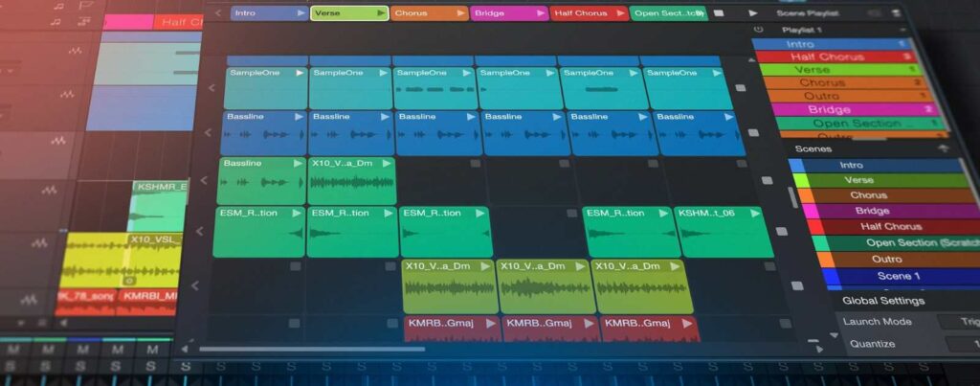The height and width of the screenshot is (386, 980).
Task: Toggle the Playlist 1 power button
Action: point(758,30)
